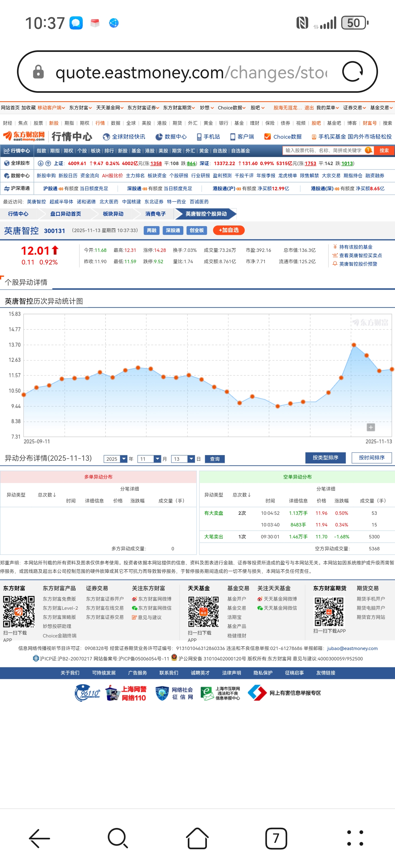Viewport: 395px width, 868px height.
Task: Click the 东方财富期货 app QR code
Action: pos(329,612)
